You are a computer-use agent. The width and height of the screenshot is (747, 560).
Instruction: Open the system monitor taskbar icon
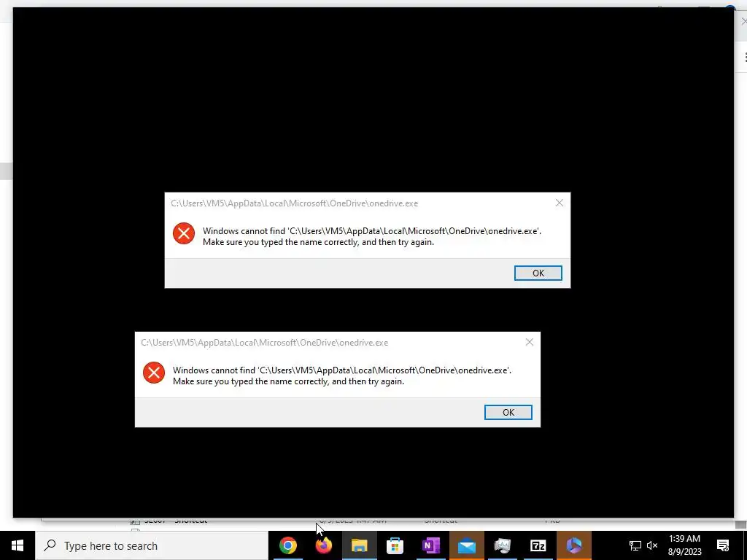click(502, 545)
